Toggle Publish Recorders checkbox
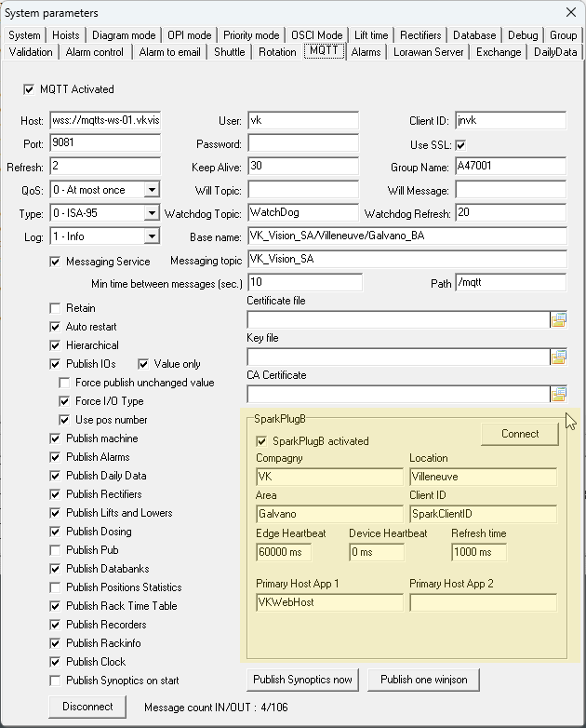 (55, 625)
